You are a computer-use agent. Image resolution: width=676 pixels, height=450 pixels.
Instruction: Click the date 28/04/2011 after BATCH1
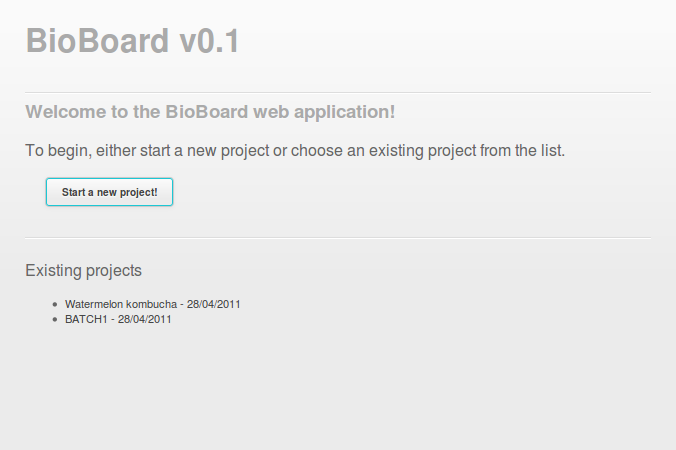point(145,319)
